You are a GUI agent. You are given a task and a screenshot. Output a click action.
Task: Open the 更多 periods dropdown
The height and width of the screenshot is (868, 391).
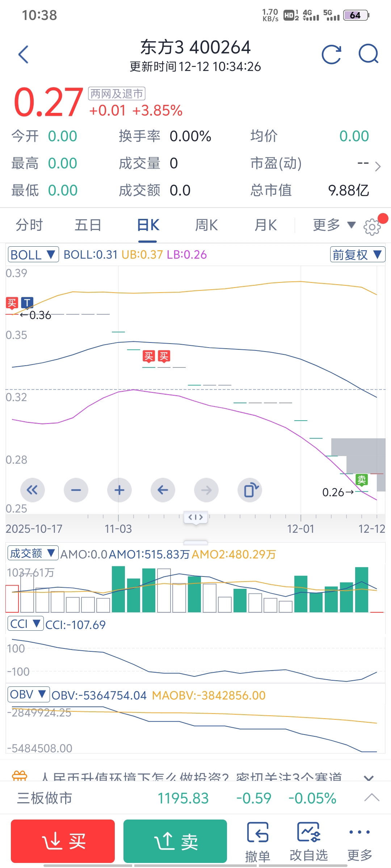[333, 225]
